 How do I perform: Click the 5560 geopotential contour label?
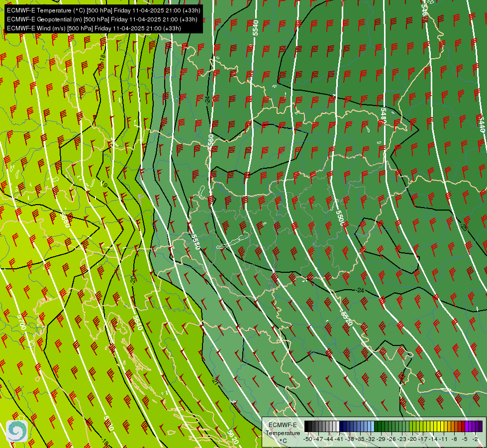click(x=210, y=142)
